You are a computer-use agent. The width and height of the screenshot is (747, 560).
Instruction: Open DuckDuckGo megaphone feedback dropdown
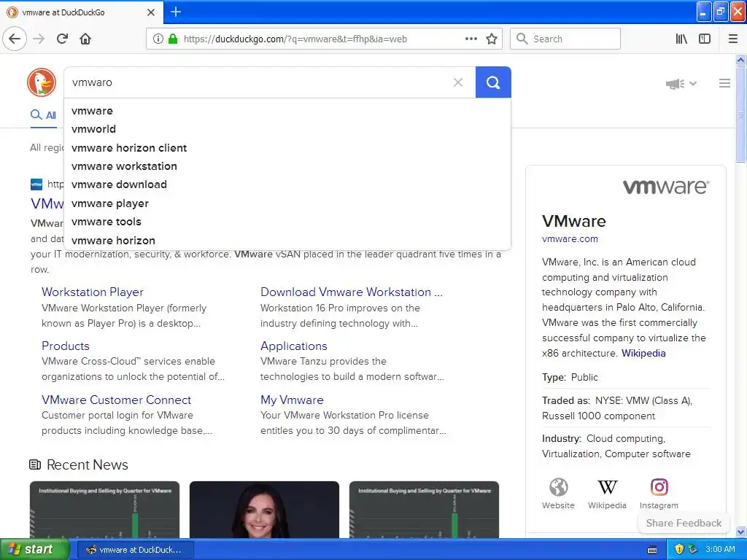click(681, 84)
